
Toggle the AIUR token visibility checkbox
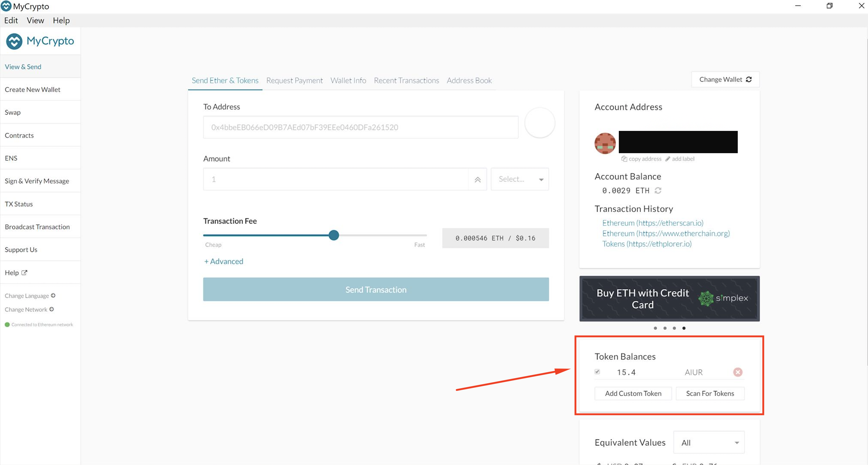click(x=597, y=372)
